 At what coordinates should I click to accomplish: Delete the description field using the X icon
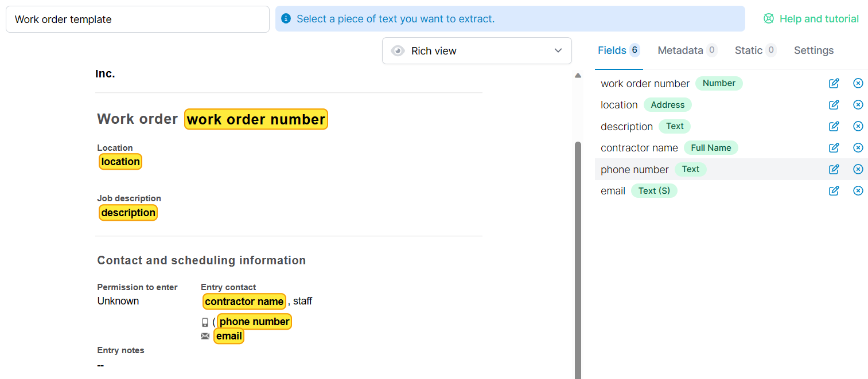[858, 126]
